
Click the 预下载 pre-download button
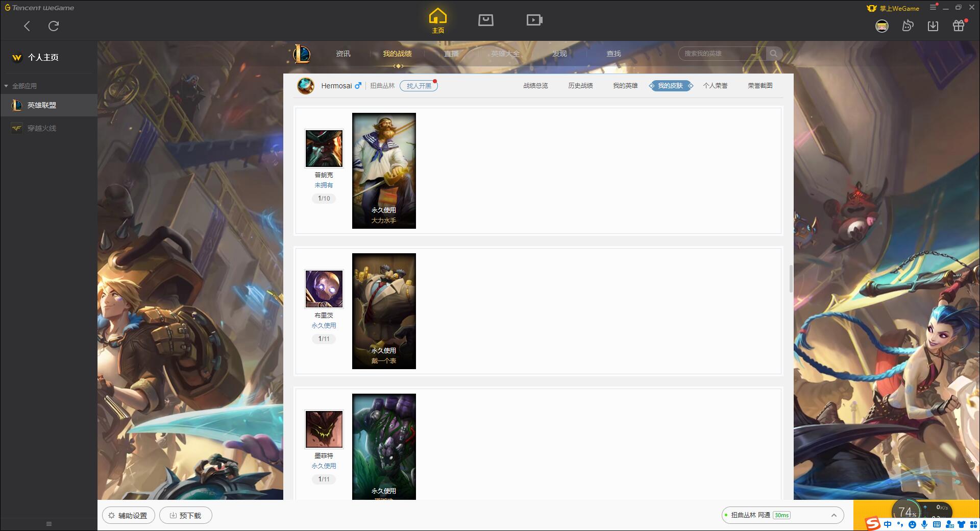coord(186,516)
